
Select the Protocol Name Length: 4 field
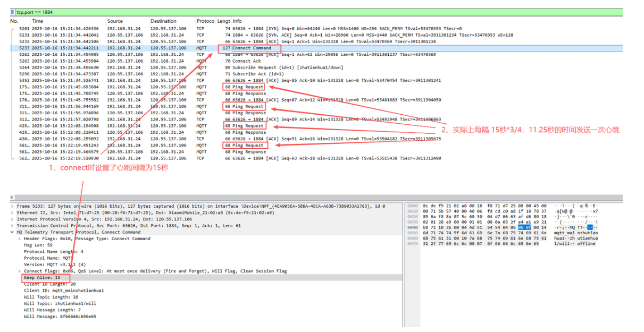pyautogui.click(x=53, y=251)
